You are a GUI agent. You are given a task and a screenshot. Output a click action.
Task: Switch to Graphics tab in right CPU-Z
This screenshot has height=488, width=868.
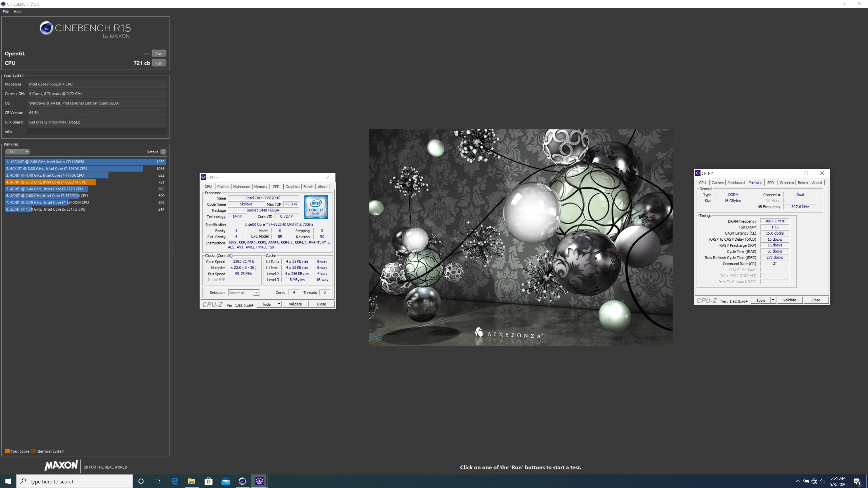[786, 183]
